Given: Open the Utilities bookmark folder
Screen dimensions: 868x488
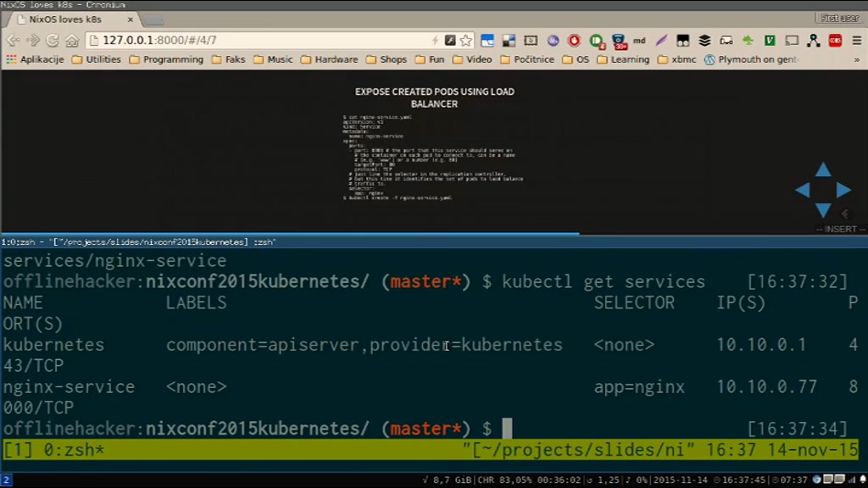Looking at the screenshot, I should coord(97,59).
